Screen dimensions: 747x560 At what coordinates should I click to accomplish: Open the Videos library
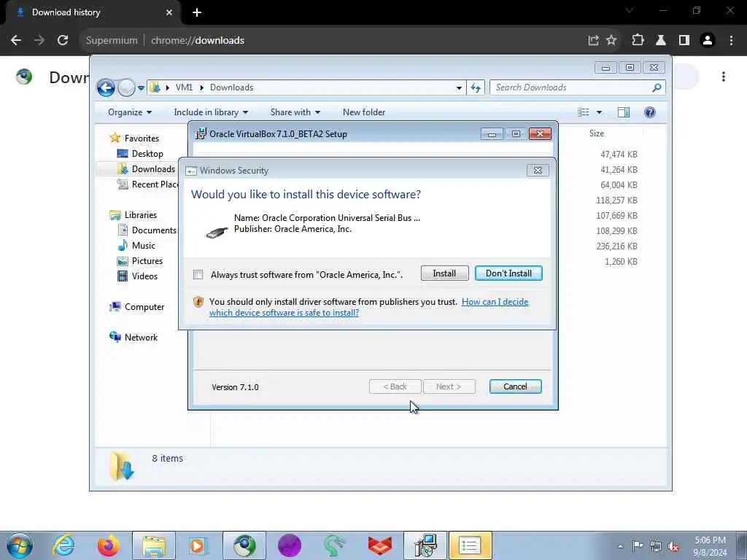pos(144,276)
